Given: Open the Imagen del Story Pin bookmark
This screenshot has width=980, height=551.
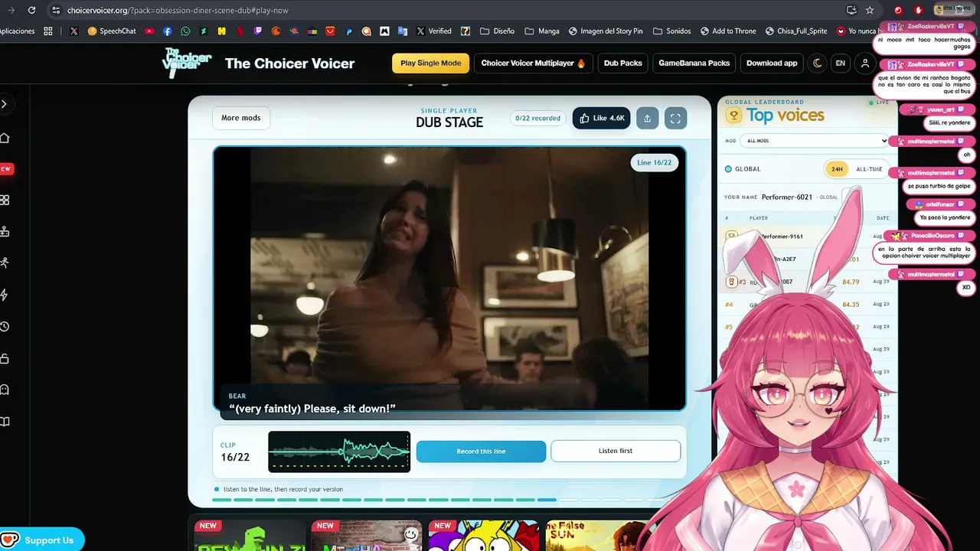Looking at the screenshot, I should click(x=606, y=31).
